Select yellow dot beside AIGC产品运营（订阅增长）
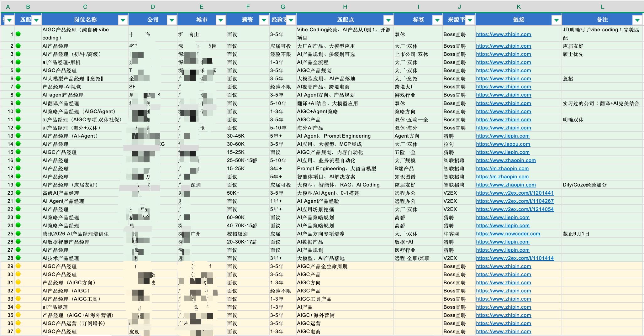 pyautogui.click(x=18, y=323)
